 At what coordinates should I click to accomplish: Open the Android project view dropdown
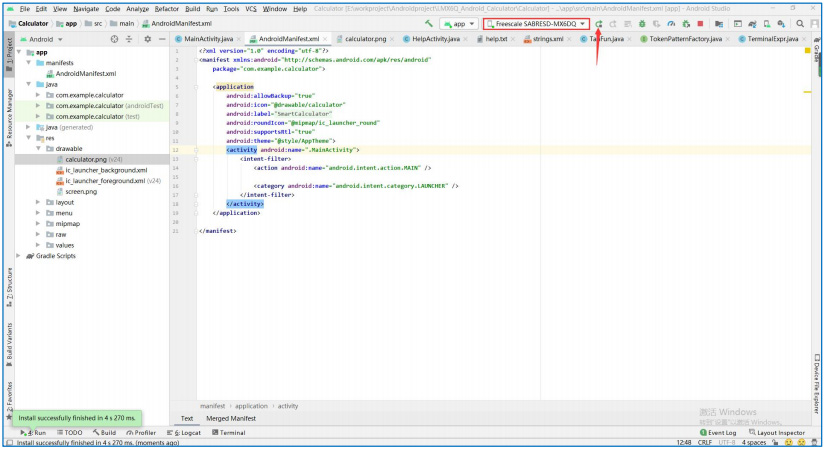(x=43, y=39)
